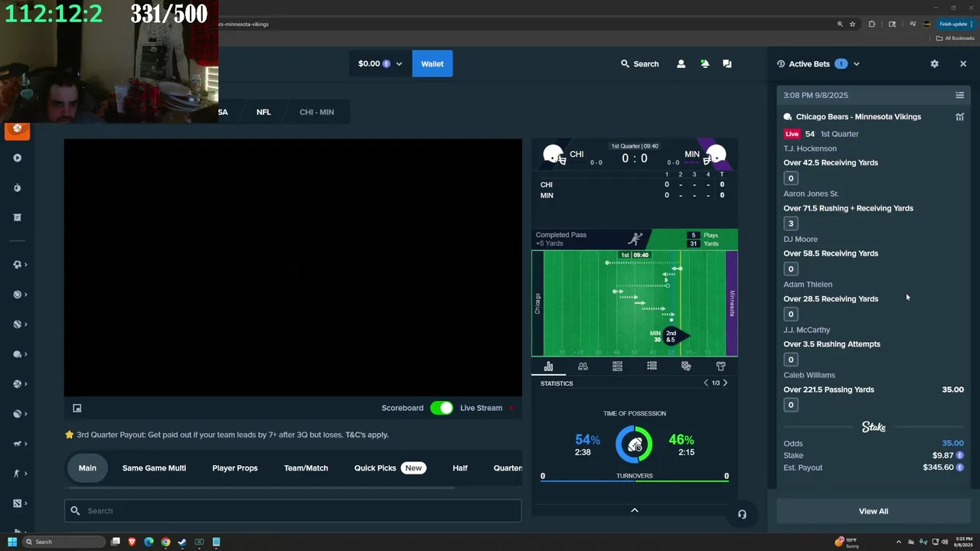Expand the horse racing submenu chevron

[26, 444]
